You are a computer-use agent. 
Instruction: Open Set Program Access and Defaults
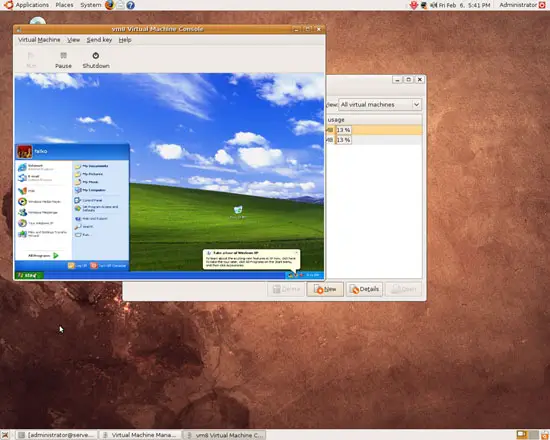[x=96, y=208]
